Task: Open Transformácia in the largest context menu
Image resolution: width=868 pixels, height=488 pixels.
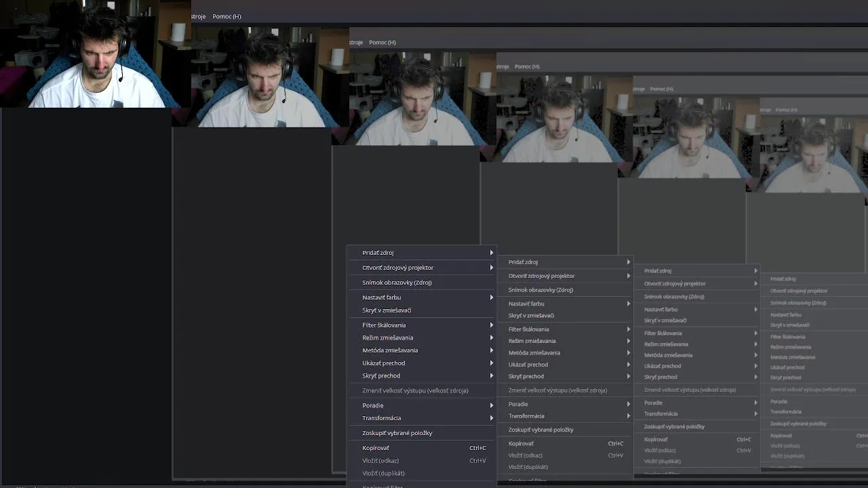Action: click(x=422, y=418)
